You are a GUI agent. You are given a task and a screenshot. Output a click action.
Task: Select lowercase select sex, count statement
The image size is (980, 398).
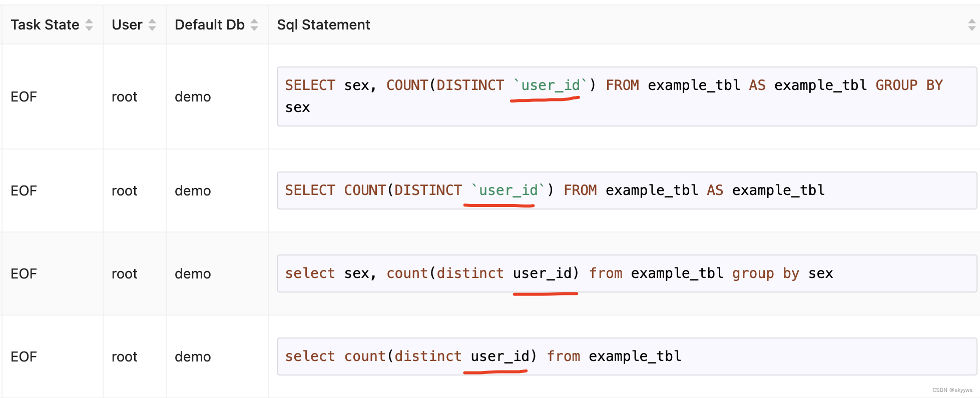pos(627,273)
